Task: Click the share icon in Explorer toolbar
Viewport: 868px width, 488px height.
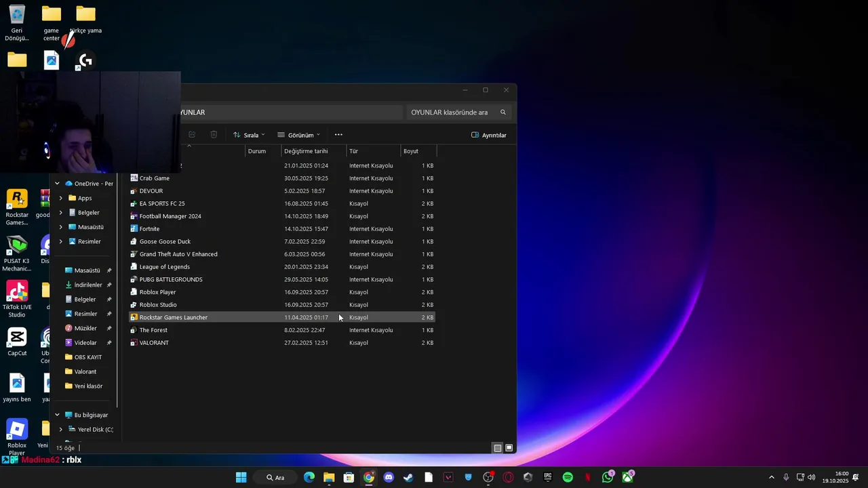Action: [192, 135]
